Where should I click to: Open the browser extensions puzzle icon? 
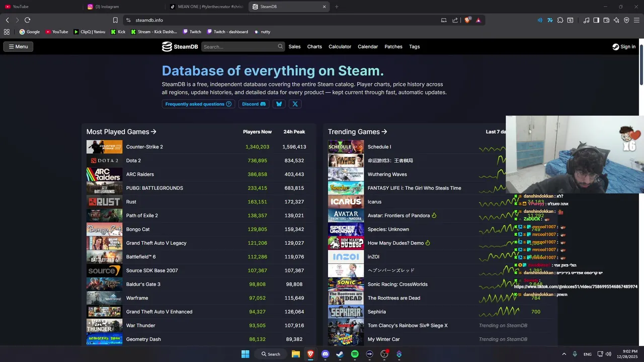click(560, 20)
